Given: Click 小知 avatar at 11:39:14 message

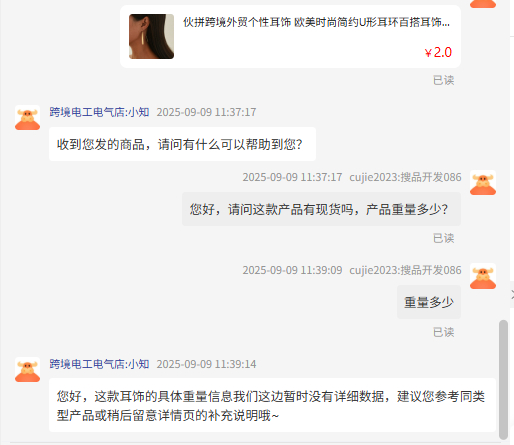Looking at the screenshot, I should point(27,370).
